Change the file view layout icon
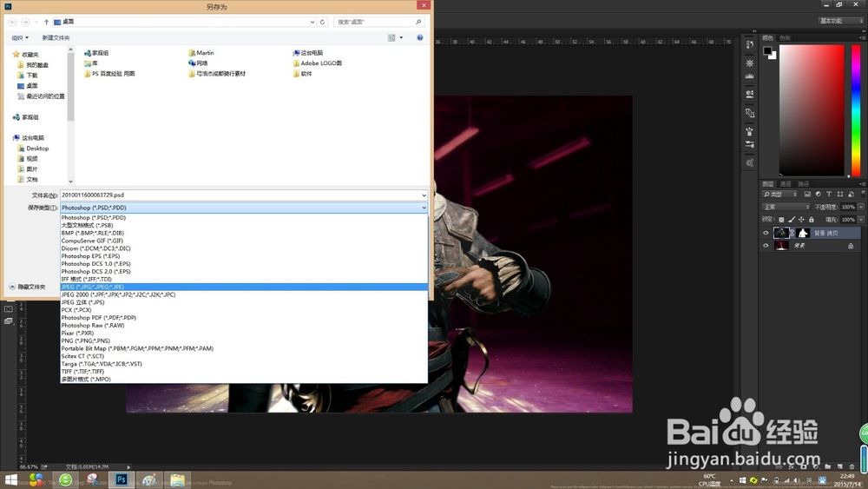 coord(392,37)
